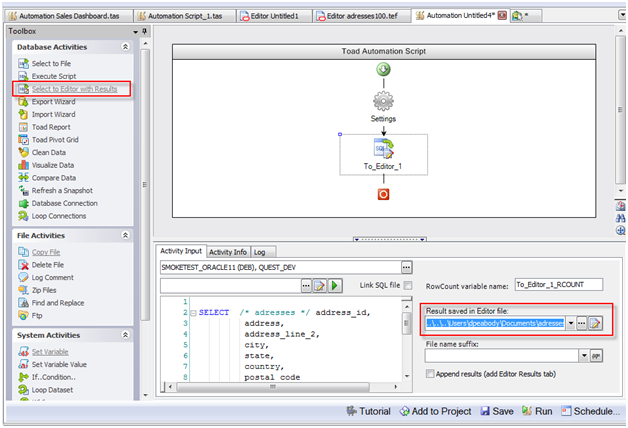
Task: Open the Schedule... button
Action: click(590, 411)
